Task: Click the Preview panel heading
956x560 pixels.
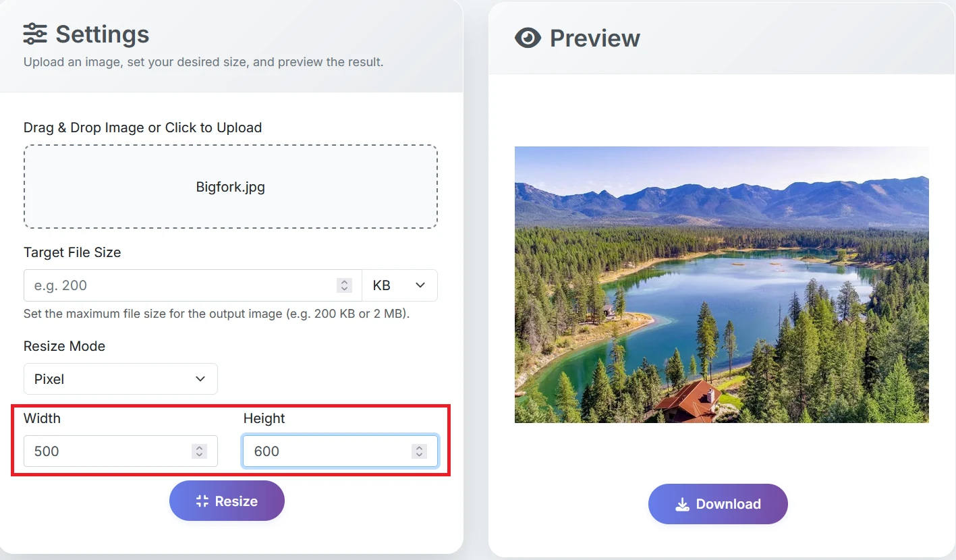Action: (x=594, y=38)
